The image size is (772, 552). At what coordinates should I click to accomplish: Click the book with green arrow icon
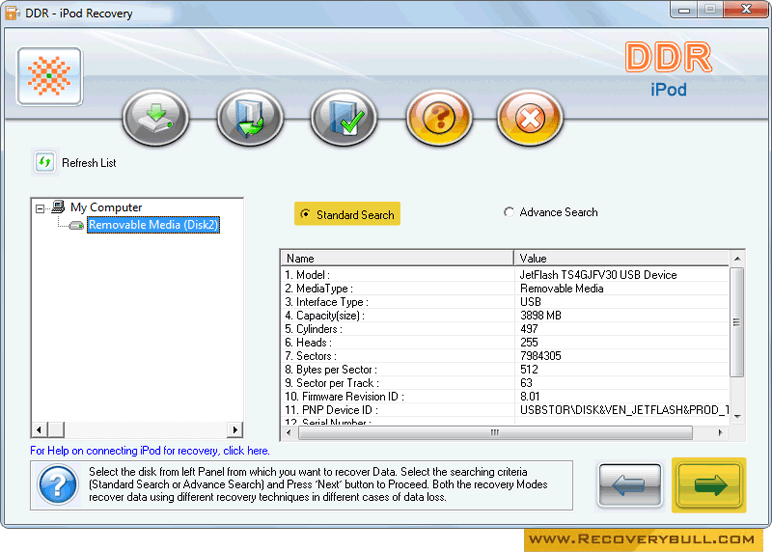(x=250, y=118)
